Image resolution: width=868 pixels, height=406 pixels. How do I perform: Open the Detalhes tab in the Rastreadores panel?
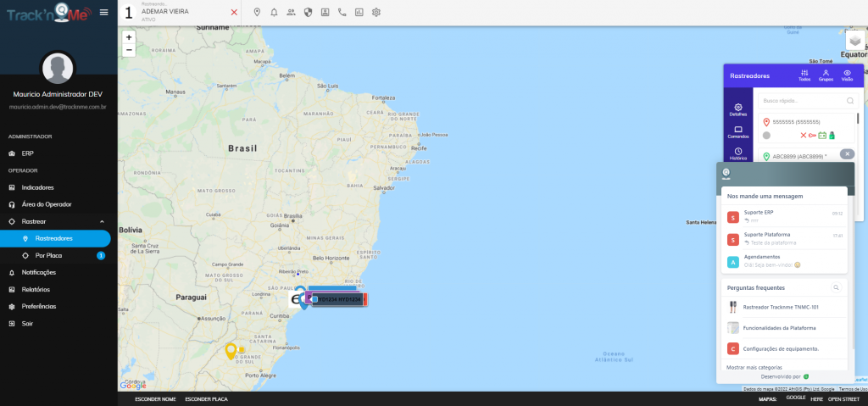tap(738, 109)
